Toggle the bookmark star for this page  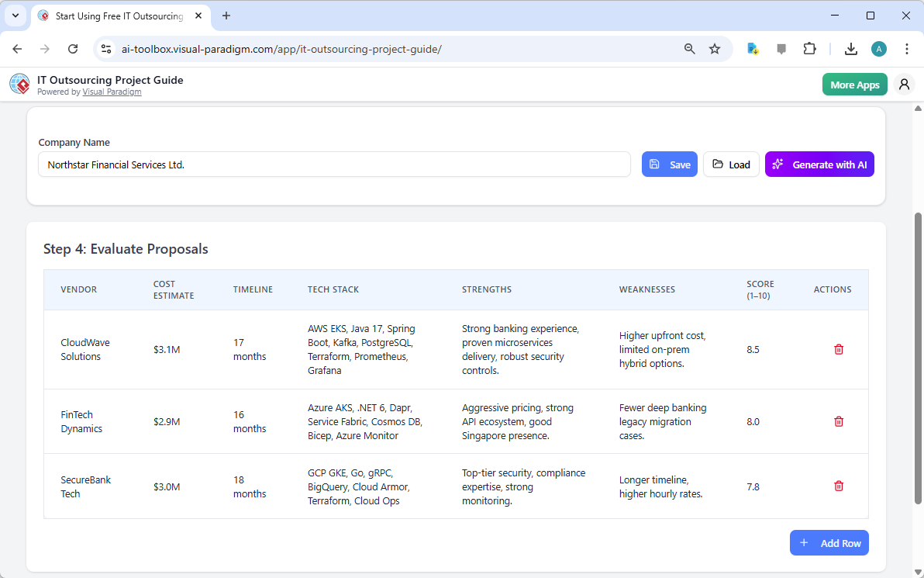pos(714,48)
